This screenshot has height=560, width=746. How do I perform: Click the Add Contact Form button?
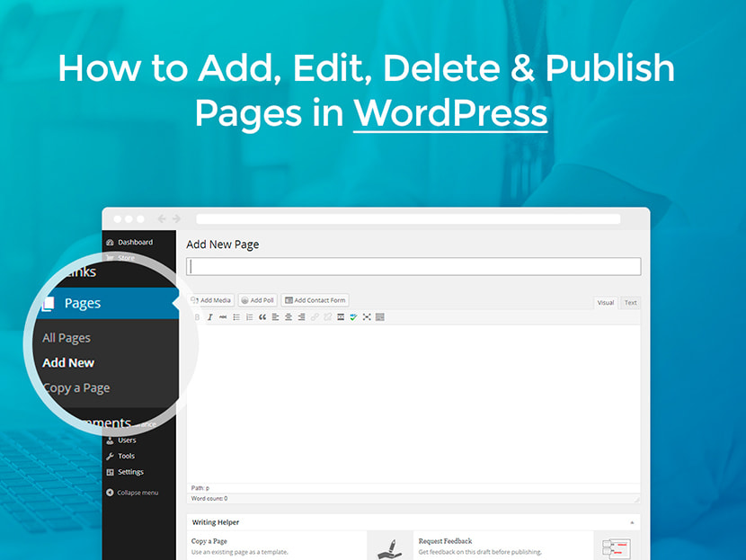(315, 300)
